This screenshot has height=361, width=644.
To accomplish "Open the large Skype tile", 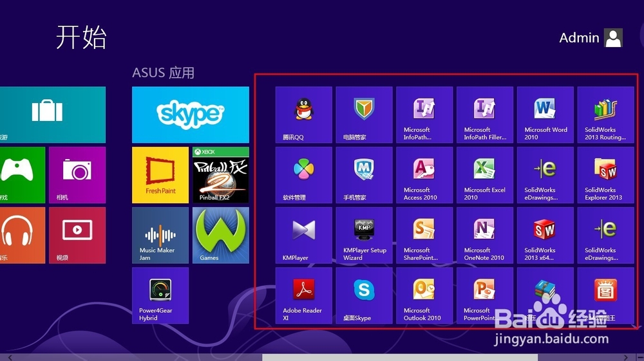I will tap(190, 115).
